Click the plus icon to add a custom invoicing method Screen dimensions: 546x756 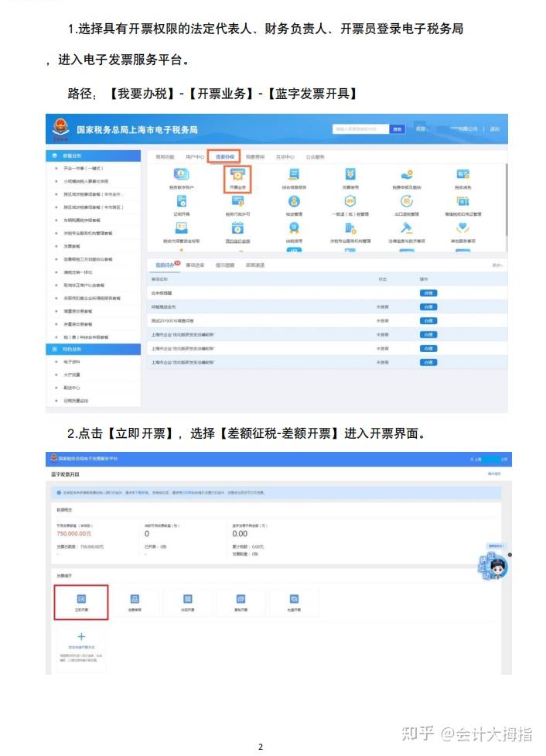(x=81, y=636)
